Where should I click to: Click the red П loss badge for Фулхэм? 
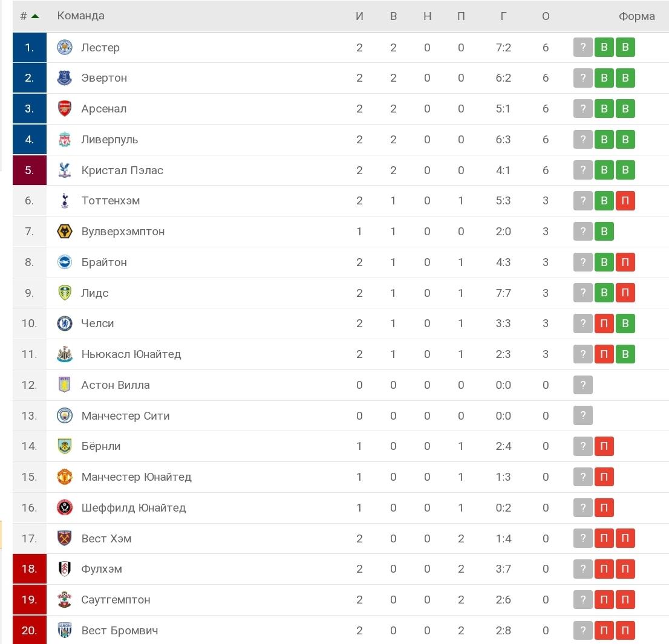604,568
